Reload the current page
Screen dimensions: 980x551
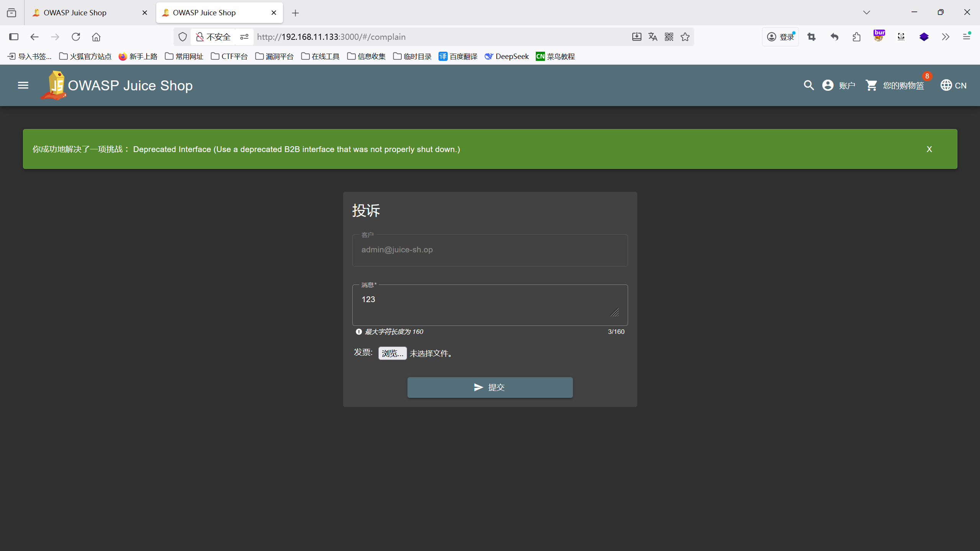click(76, 37)
